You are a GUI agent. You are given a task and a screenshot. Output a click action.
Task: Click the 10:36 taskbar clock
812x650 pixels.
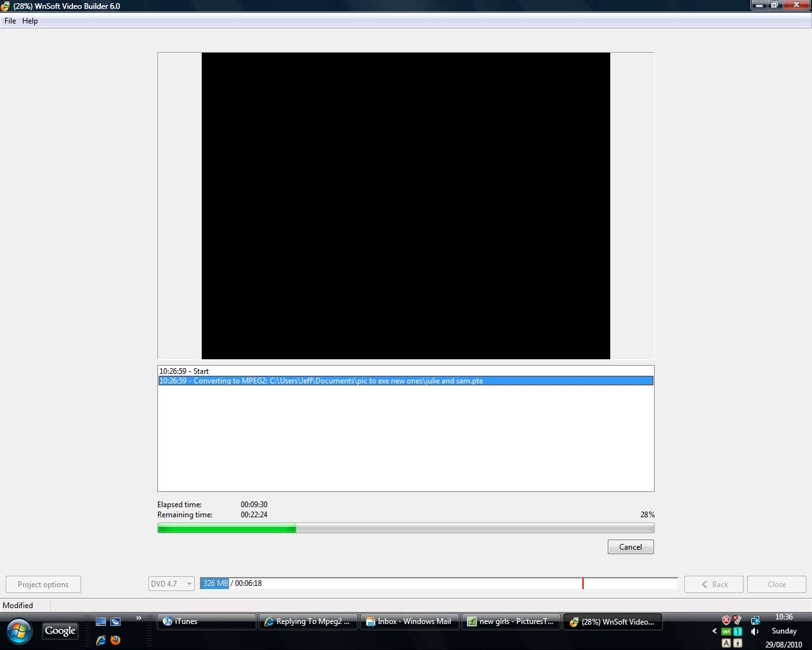[784, 617]
